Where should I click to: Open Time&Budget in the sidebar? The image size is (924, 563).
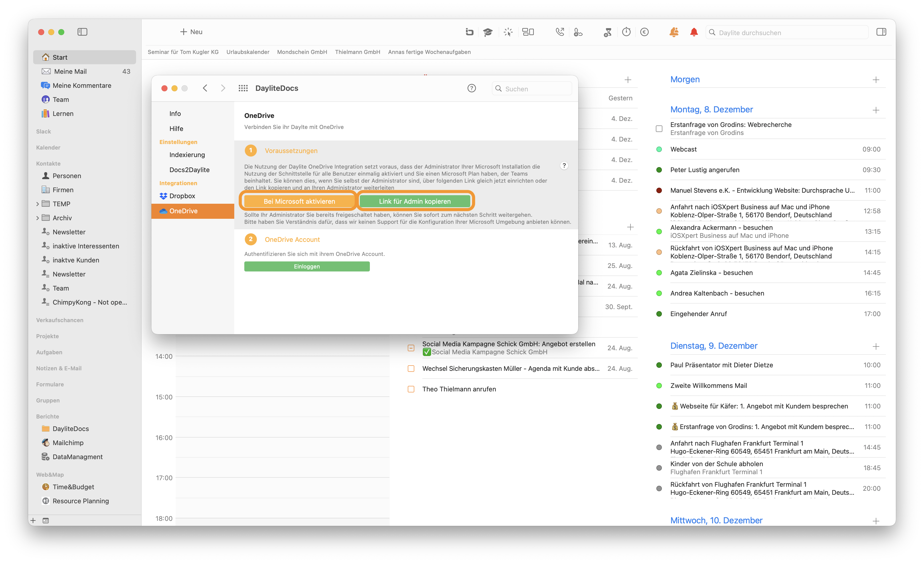pyautogui.click(x=85, y=486)
